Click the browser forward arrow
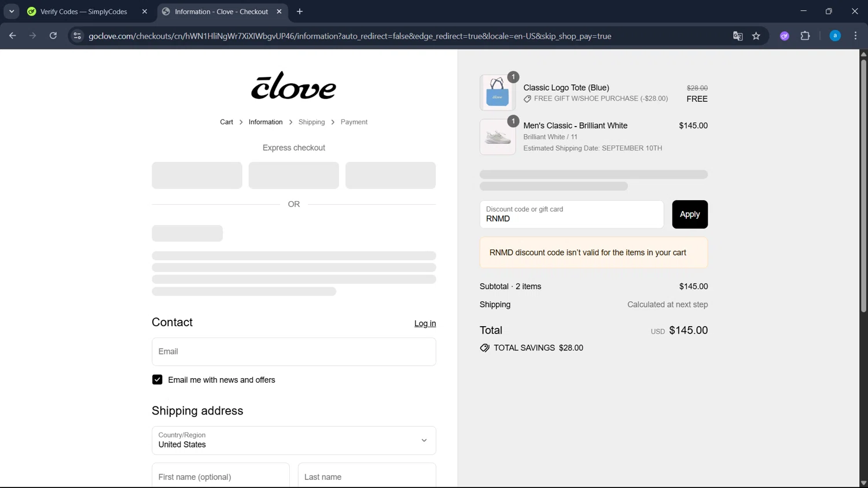Screen dimensions: 868x488 [32, 36]
